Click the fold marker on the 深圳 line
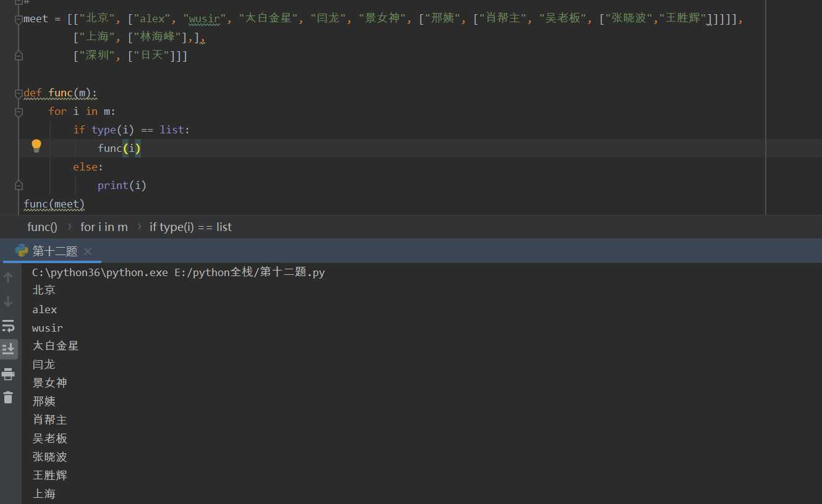822x504 pixels. point(19,56)
